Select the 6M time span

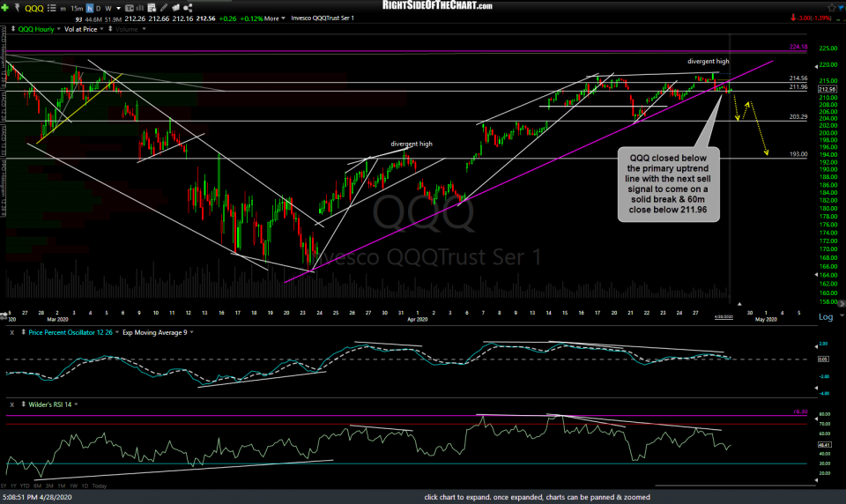(37, 485)
